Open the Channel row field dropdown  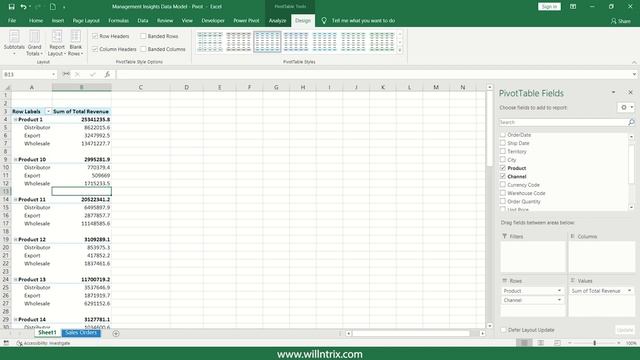click(x=559, y=300)
